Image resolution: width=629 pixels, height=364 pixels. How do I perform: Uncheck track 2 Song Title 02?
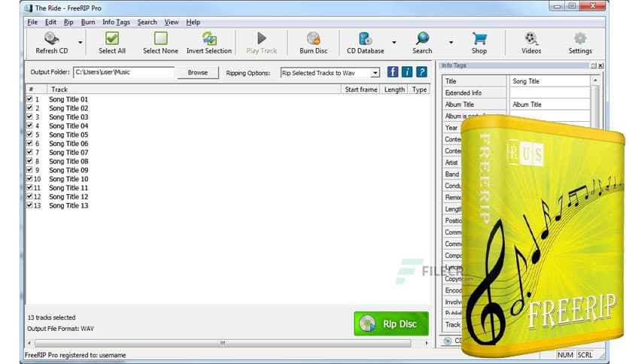(29, 108)
